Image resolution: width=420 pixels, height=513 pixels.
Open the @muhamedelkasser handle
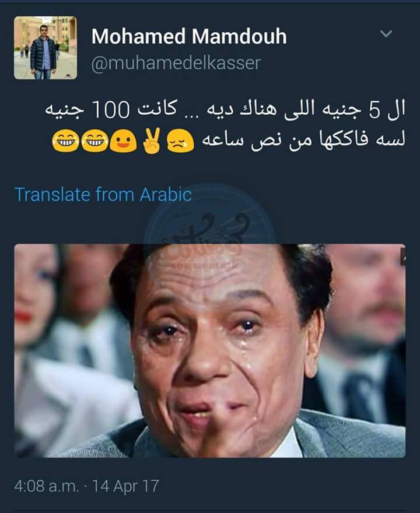[x=176, y=63]
